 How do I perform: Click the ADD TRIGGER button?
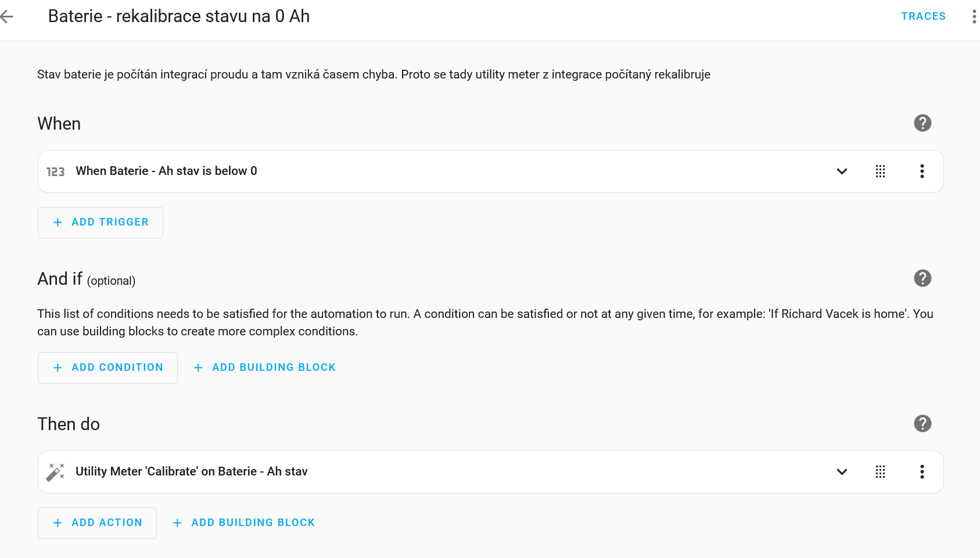(x=100, y=223)
